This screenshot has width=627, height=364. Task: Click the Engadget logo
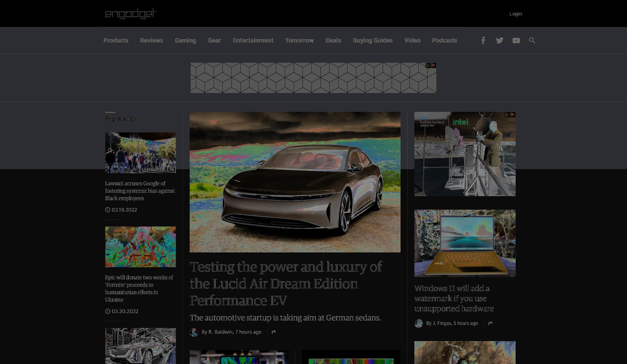(131, 13)
